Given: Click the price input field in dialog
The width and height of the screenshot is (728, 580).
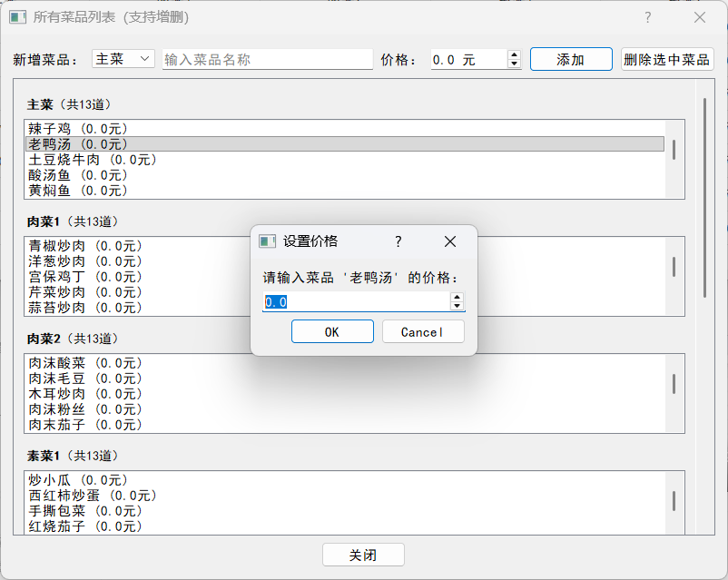Looking at the screenshot, I should (356, 301).
